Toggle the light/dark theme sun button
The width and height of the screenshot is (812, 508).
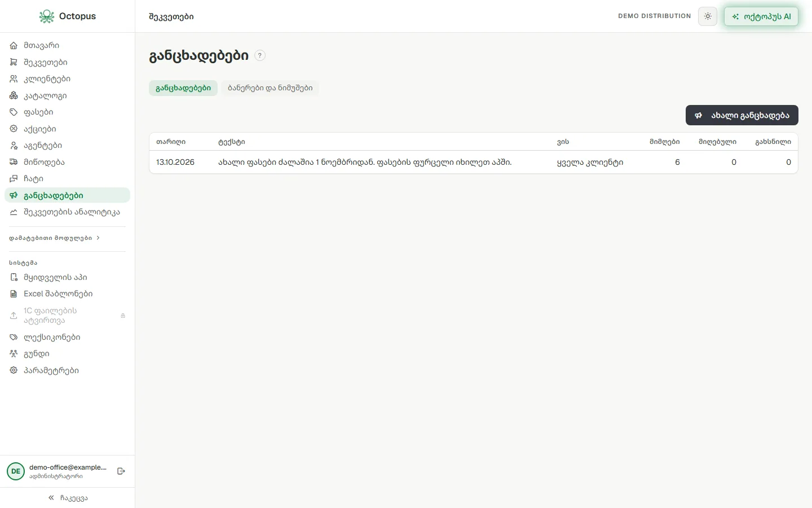(708, 16)
